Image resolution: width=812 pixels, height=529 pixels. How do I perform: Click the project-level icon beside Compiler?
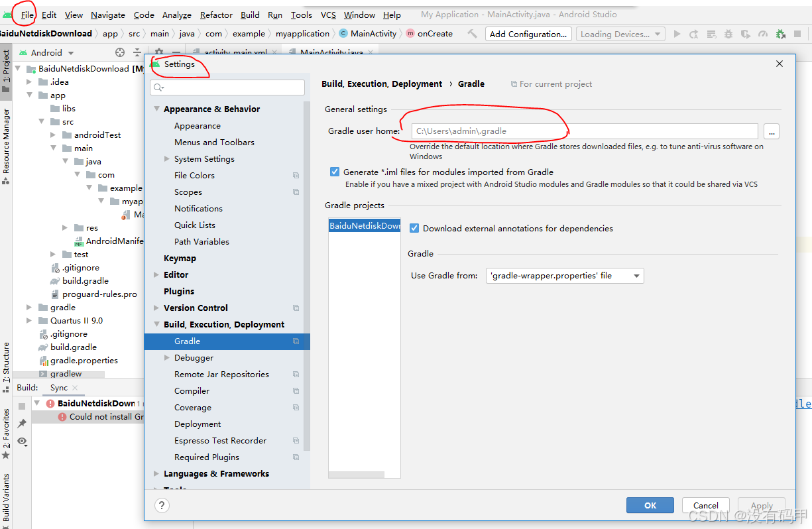[x=296, y=391]
